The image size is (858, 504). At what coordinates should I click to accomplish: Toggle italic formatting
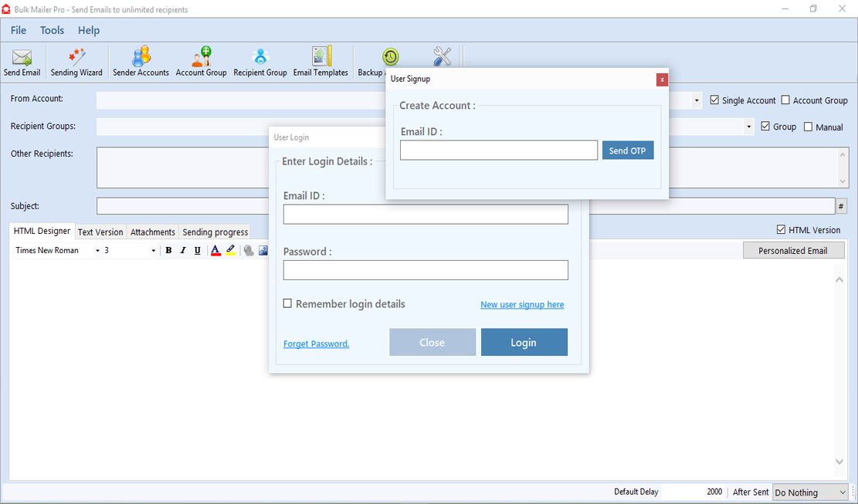click(183, 250)
